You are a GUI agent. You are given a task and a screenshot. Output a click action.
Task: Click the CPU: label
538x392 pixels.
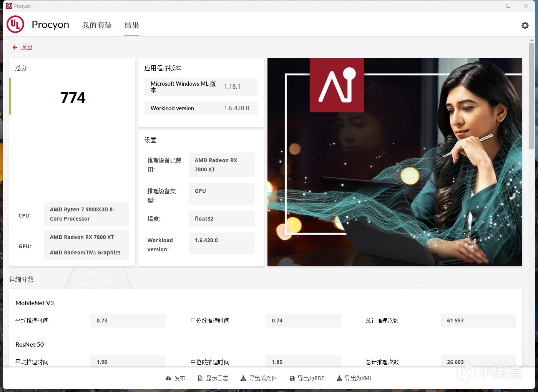coord(25,216)
